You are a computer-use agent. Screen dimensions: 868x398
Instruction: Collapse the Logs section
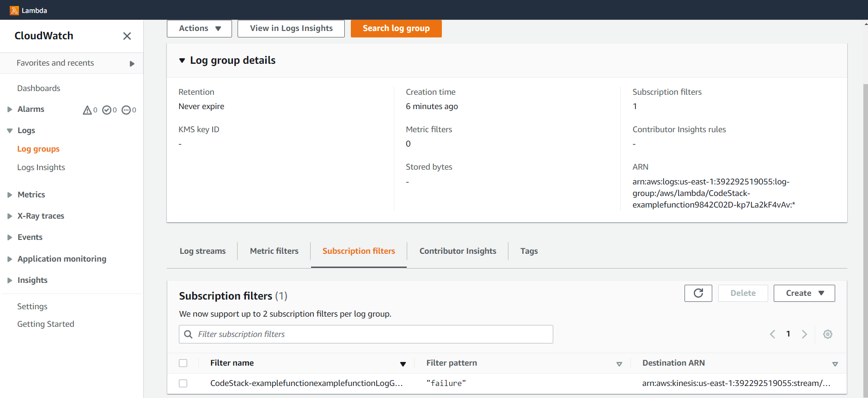[10, 131]
